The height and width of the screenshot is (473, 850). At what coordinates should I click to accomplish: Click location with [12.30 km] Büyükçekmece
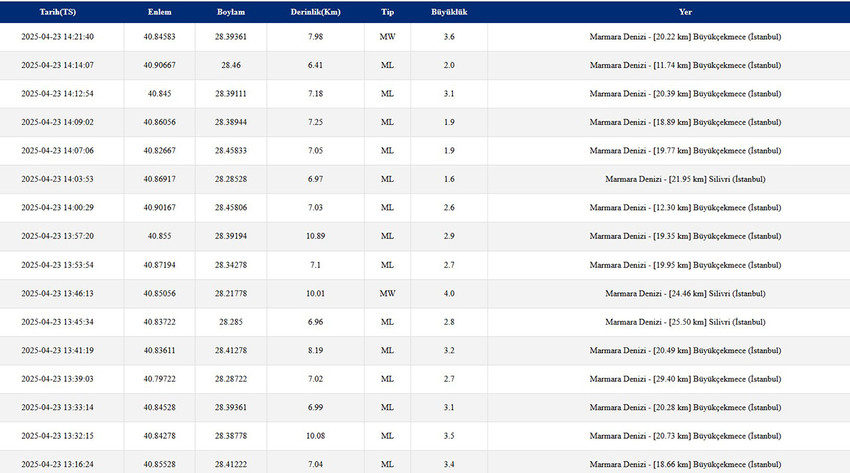point(685,208)
